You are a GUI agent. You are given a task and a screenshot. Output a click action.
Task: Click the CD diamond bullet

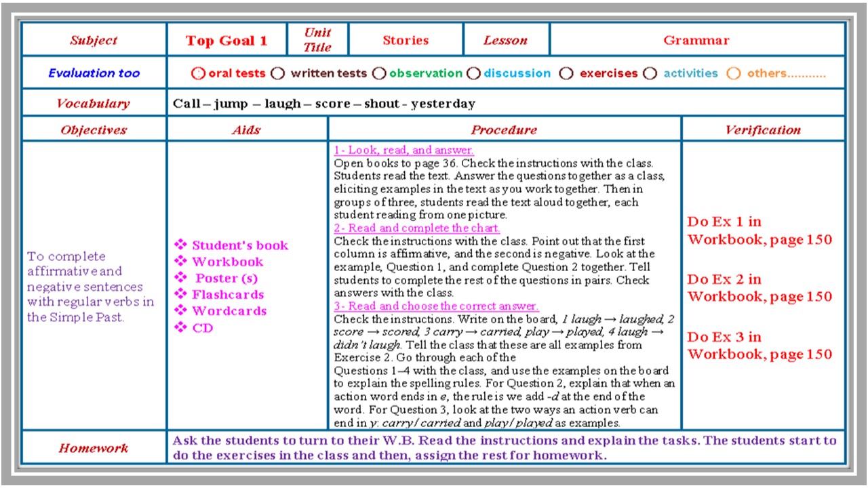pos(180,327)
